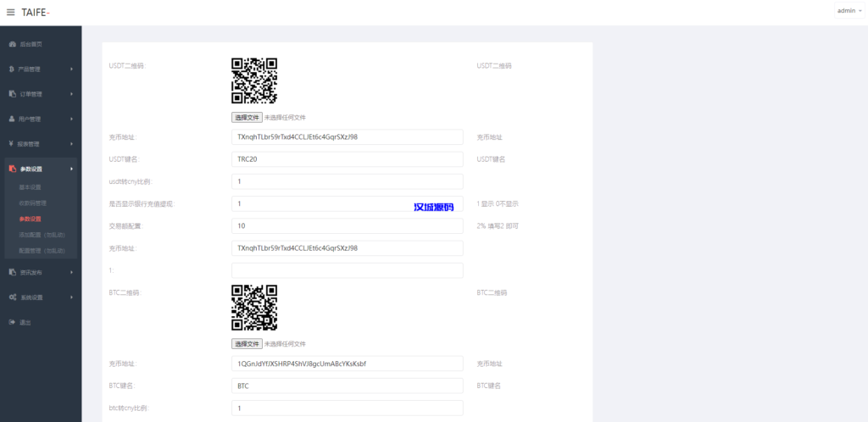Click the 订单管理 sidebar icon

point(12,94)
